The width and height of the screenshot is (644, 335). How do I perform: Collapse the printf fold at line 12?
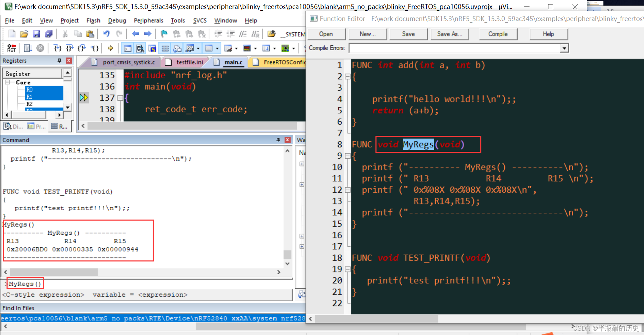point(347,190)
